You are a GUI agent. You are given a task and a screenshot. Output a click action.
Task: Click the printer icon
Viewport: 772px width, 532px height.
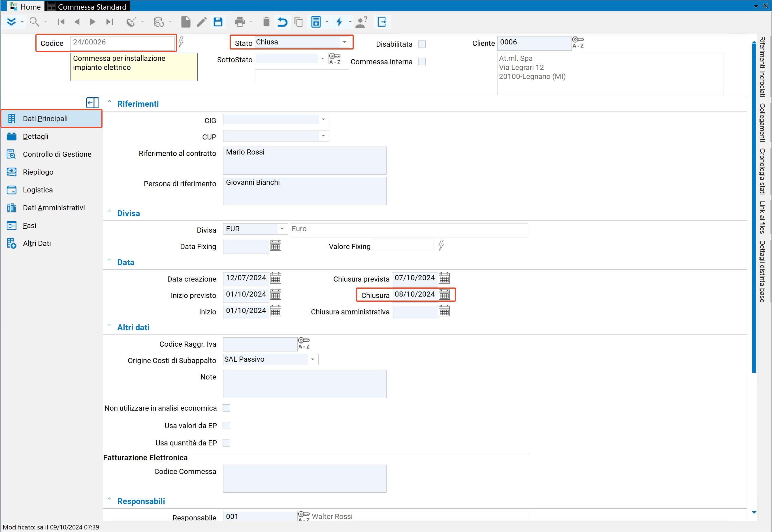pos(240,22)
